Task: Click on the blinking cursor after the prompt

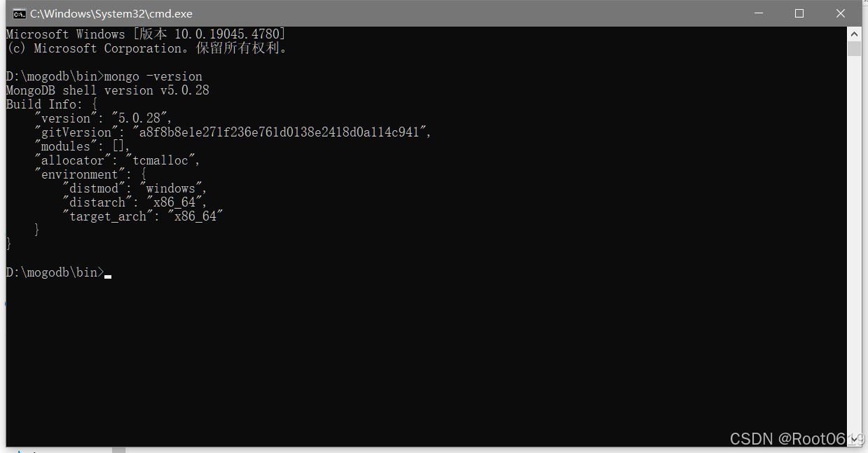Action: tap(108, 277)
